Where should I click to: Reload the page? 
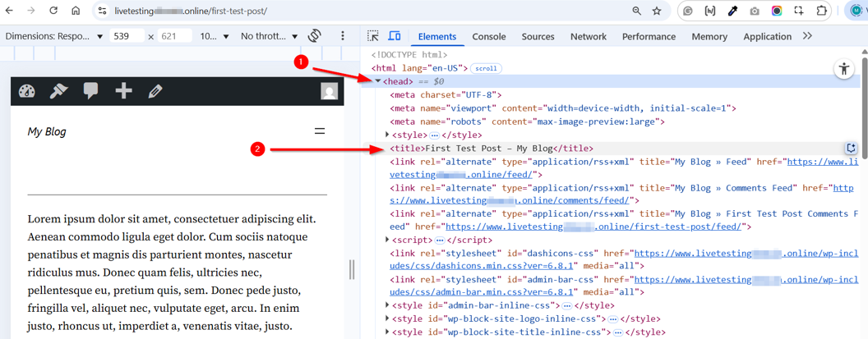click(53, 11)
